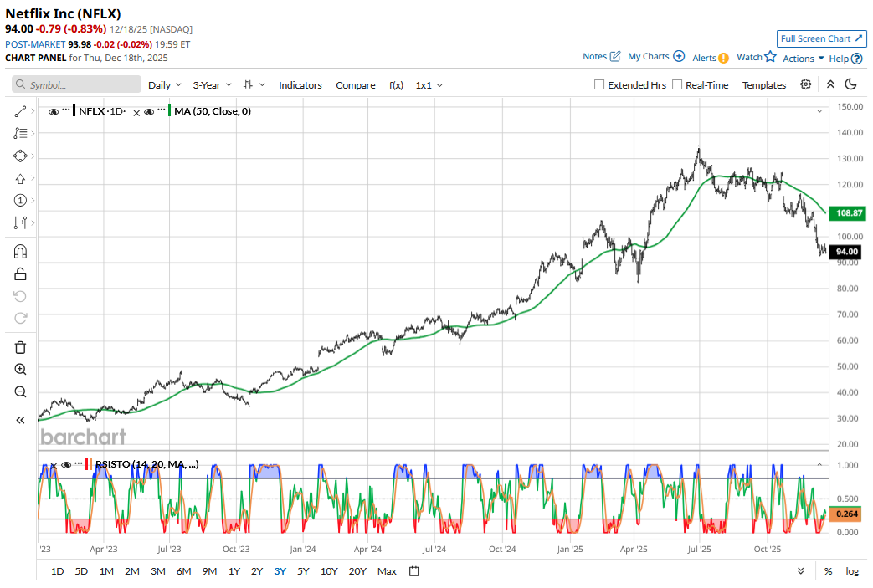Pick the measurement range tool
Screen dimensions: 873x588
pyautogui.click(x=20, y=223)
